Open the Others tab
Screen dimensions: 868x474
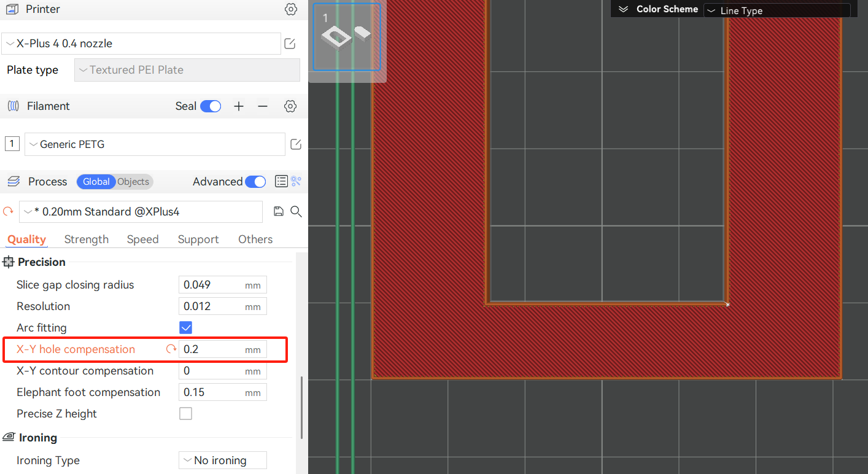point(255,239)
